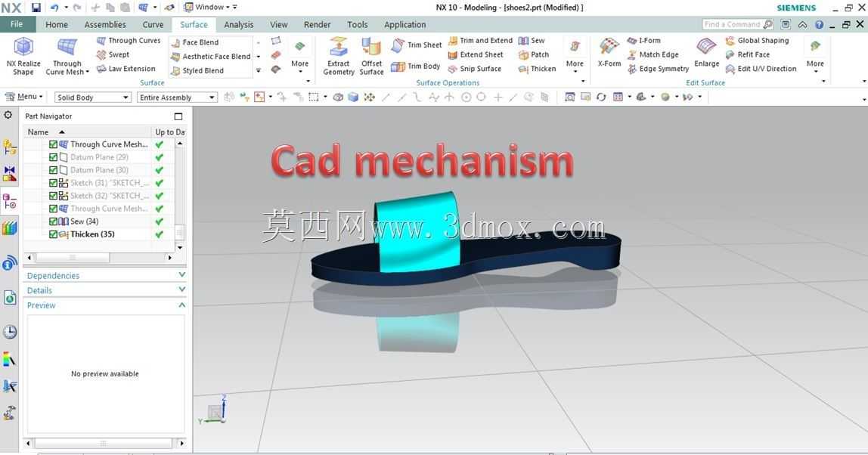This screenshot has height=455, width=868.
Task: Select the I-Form tool
Action: pos(643,40)
